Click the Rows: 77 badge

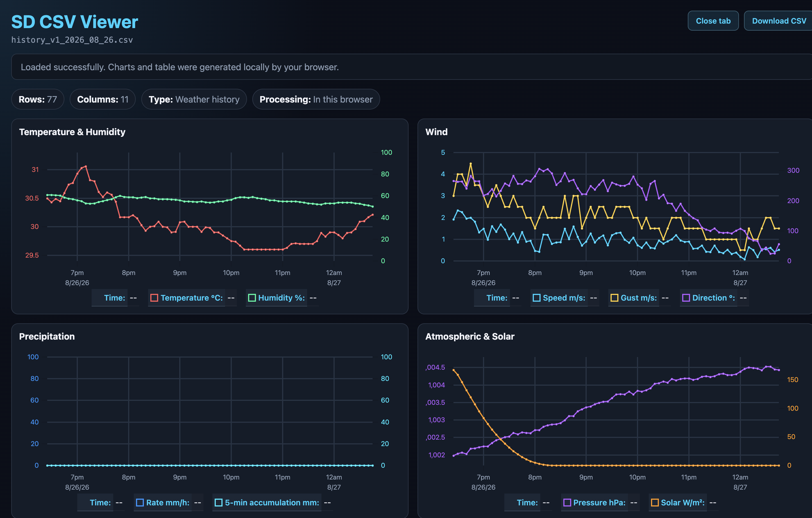click(x=38, y=99)
